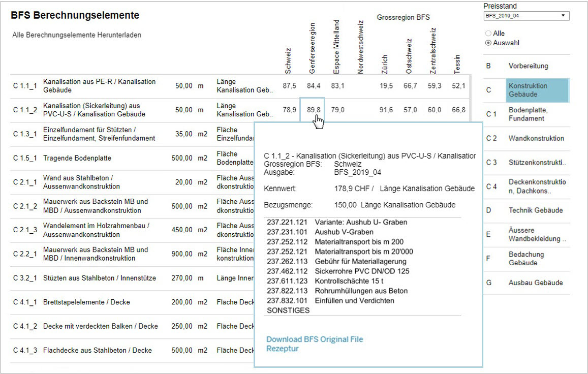Image resolution: width=588 pixels, height=374 pixels.
Task: Click Zürich value 91,6 in row C 1.1_2
Action: click(386, 110)
